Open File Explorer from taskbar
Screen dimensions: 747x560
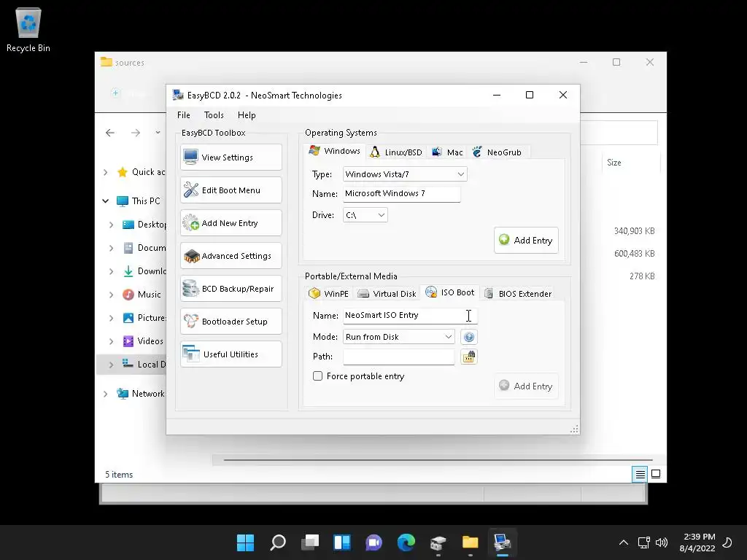(471, 542)
